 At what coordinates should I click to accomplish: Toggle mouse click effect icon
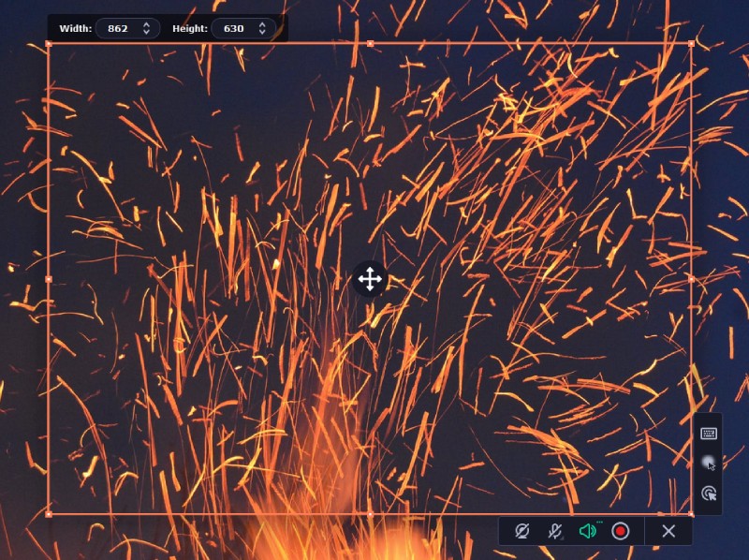click(x=709, y=494)
